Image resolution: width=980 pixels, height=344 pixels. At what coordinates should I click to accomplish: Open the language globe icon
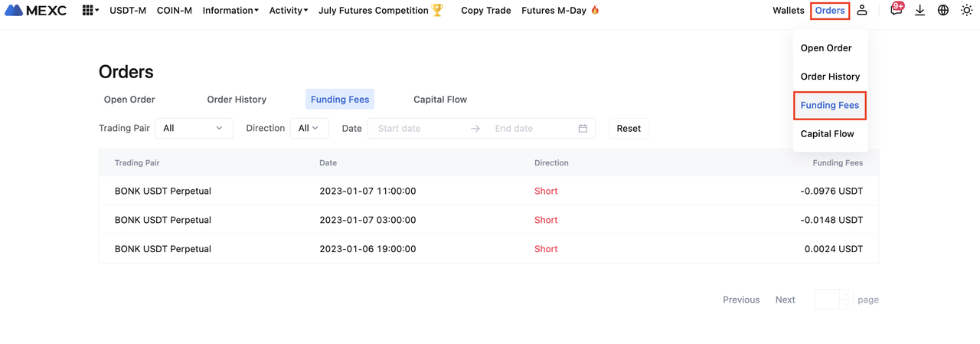pyautogui.click(x=943, y=10)
